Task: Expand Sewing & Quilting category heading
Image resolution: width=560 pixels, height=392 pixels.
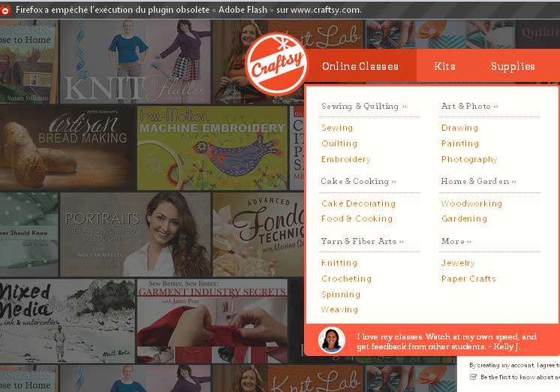Action: [x=363, y=107]
